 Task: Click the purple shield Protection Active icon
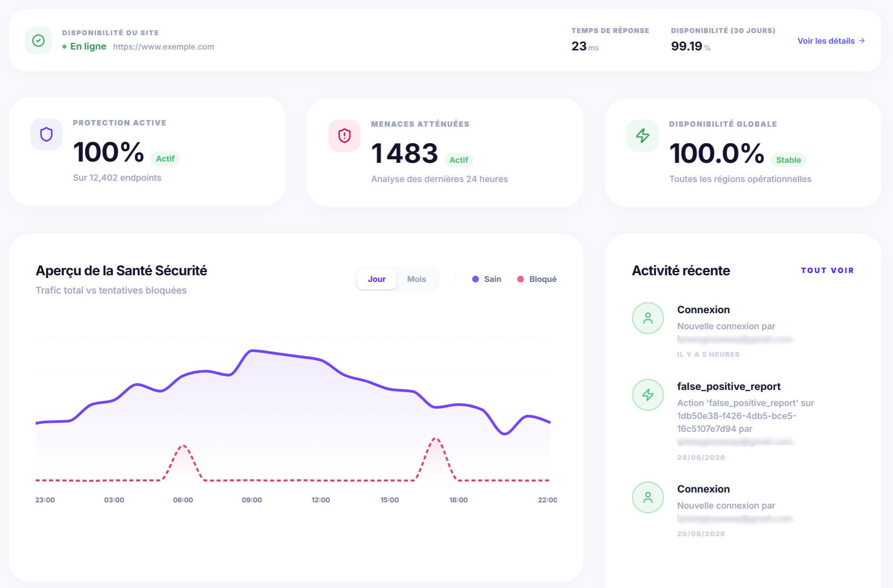[46, 134]
